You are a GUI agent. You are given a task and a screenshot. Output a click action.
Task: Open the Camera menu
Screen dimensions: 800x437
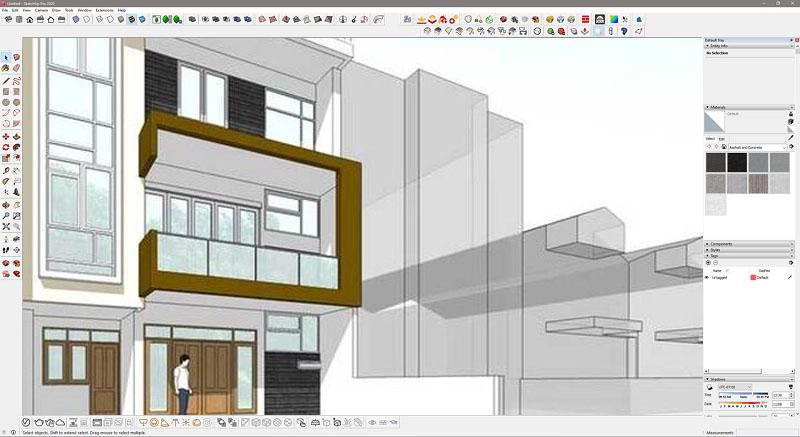pyautogui.click(x=41, y=10)
